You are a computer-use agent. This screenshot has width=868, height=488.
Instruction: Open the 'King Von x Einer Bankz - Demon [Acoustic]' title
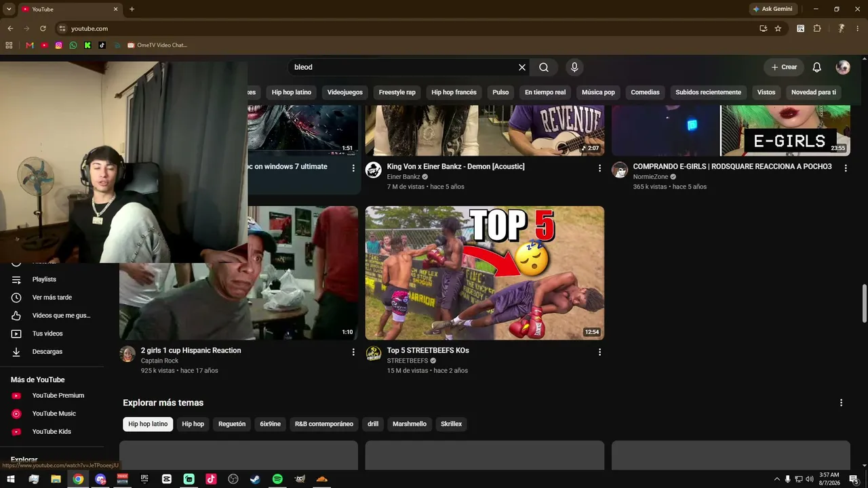pos(456,167)
